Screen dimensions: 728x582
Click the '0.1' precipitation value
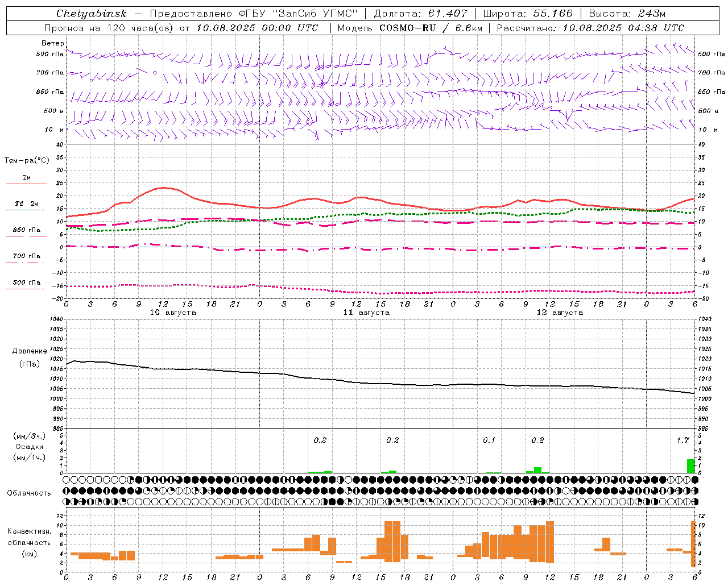coord(489,440)
